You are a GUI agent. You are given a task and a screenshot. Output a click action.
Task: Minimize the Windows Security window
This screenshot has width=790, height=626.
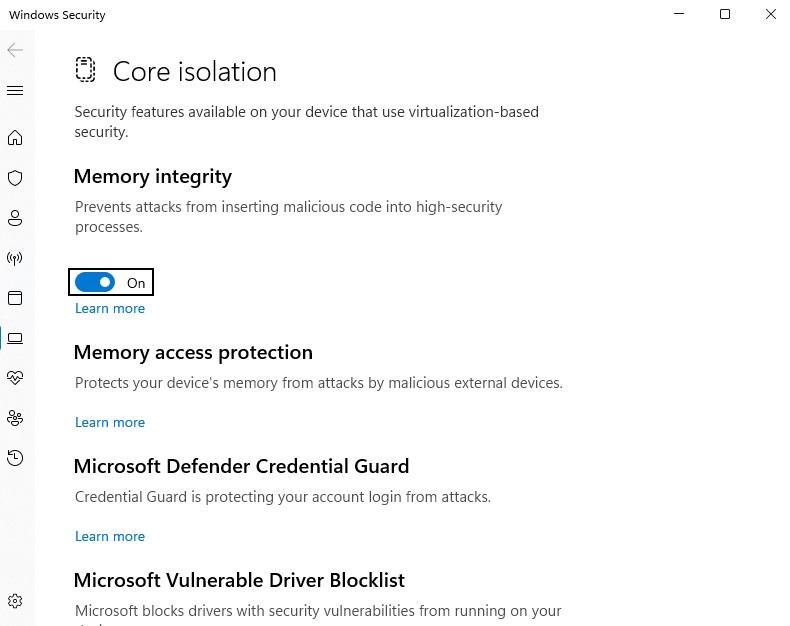679,14
